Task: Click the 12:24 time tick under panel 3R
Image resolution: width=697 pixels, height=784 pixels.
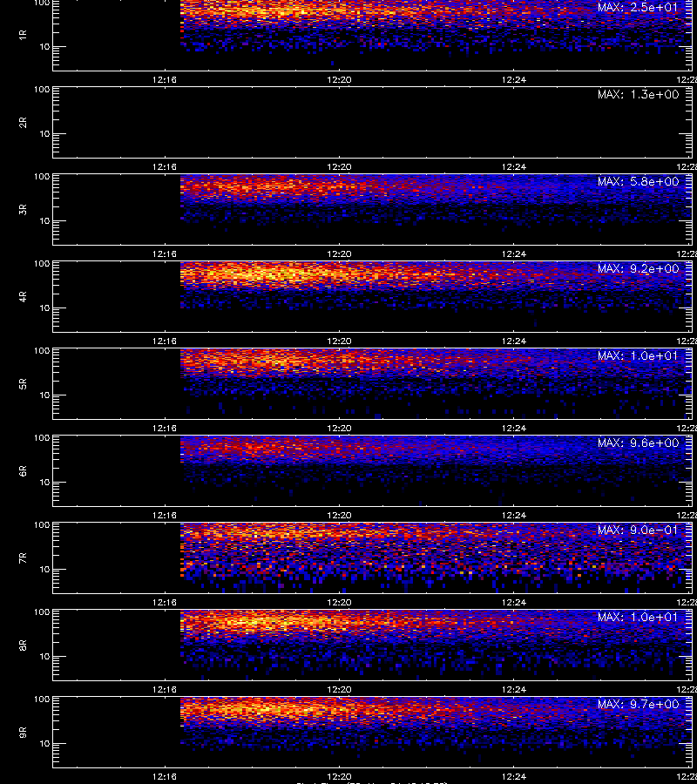Action: pos(514,254)
